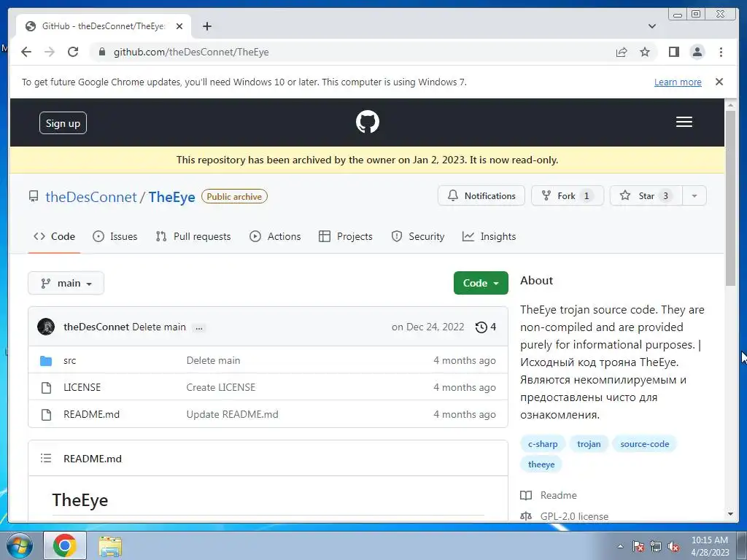The width and height of the screenshot is (747, 560).
Task: Open Chrome three-dot menu
Action: coord(721,52)
